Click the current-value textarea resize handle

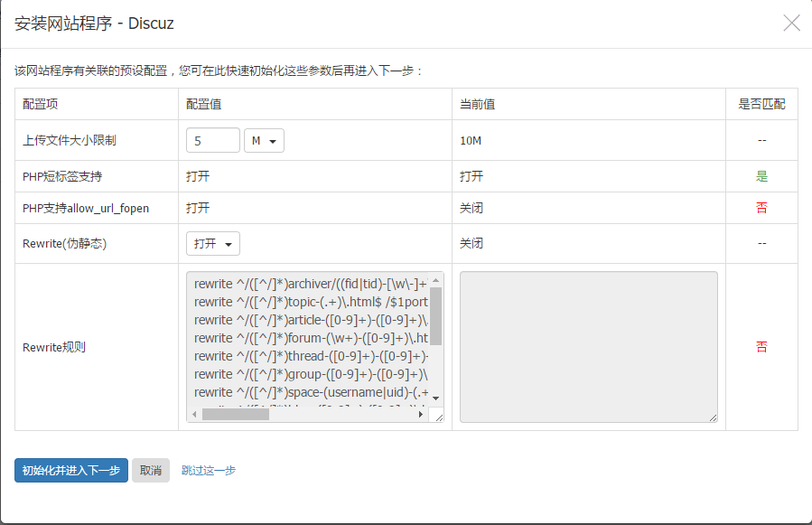tap(713, 417)
